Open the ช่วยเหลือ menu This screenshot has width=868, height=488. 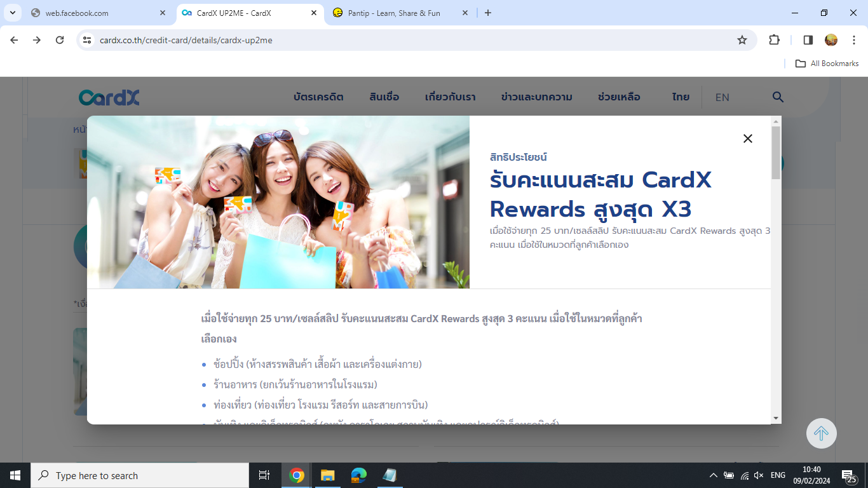coord(619,97)
